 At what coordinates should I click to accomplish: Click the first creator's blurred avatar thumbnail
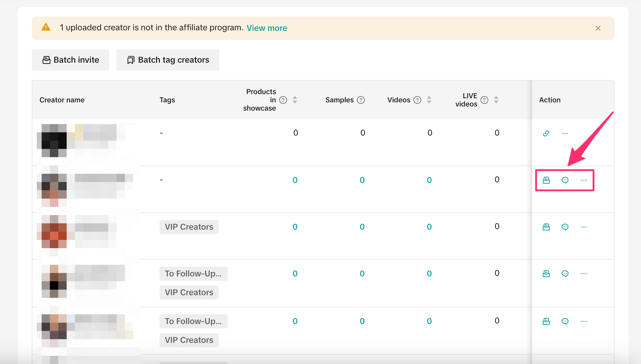coord(54,141)
